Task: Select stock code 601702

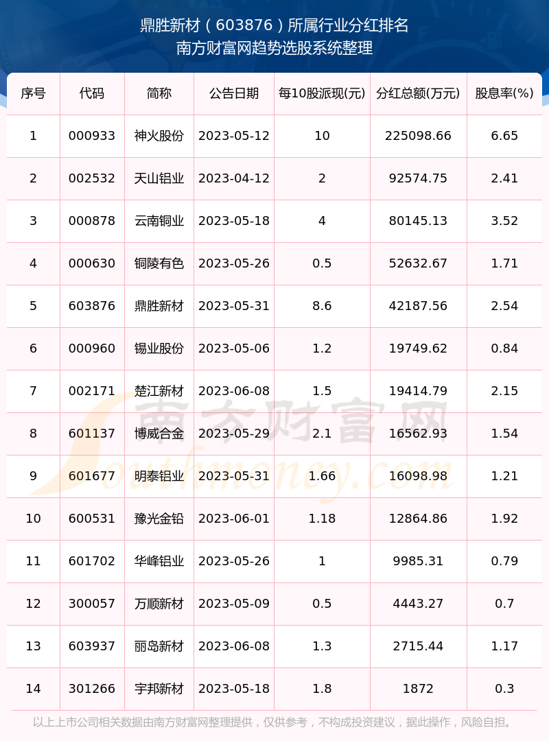Action: pos(92,561)
